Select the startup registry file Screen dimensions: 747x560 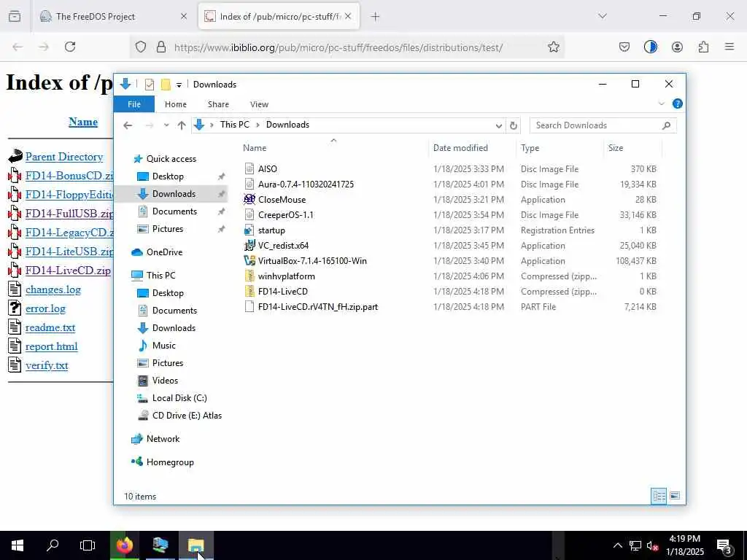(x=271, y=230)
